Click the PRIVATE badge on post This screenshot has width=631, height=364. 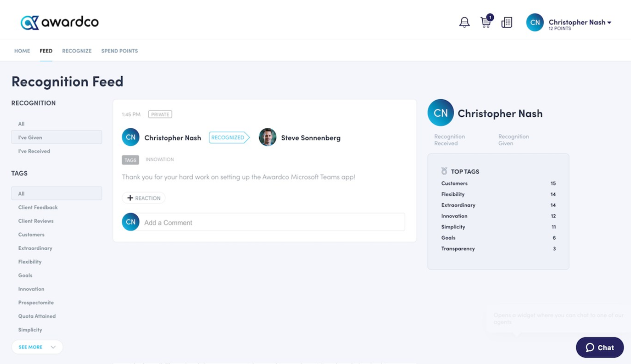click(160, 114)
